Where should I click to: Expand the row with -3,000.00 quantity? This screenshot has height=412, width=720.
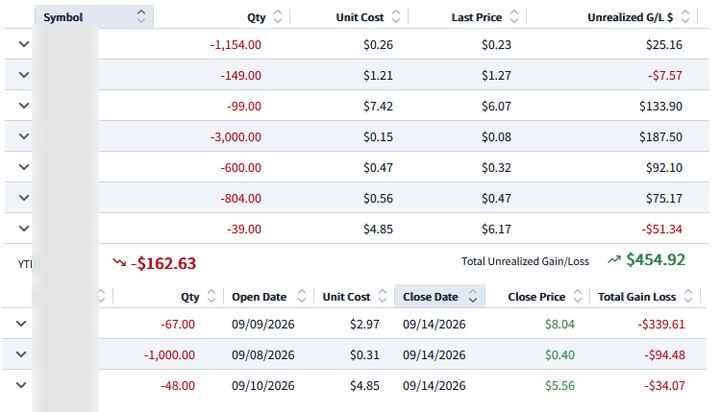pyautogui.click(x=24, y=136)
